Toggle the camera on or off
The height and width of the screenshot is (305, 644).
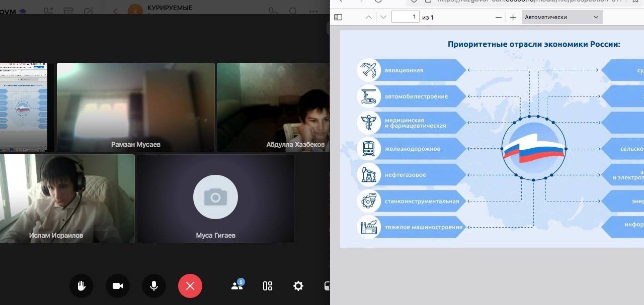[x=118, y=286]
